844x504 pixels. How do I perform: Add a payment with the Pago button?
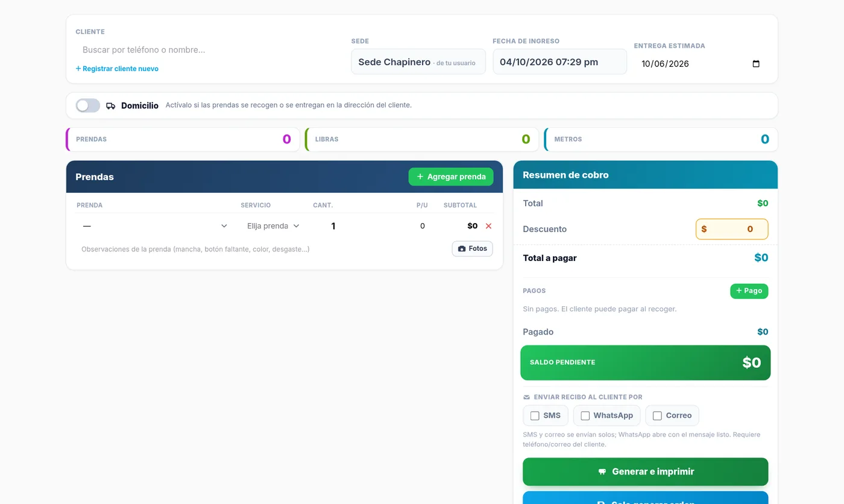pyautogui.click(x=749, y=291)
